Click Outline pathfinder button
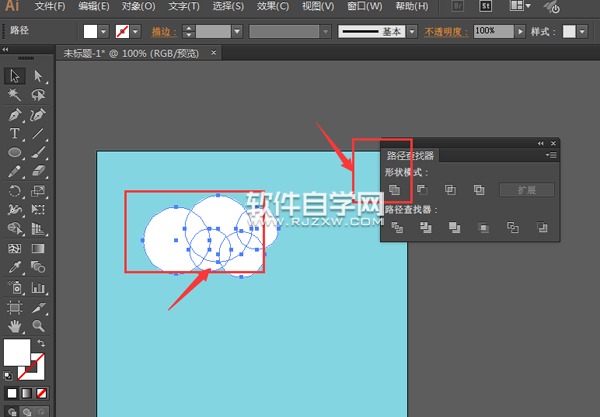The width and height of the screenshot is (600, 417). point(513,228)
